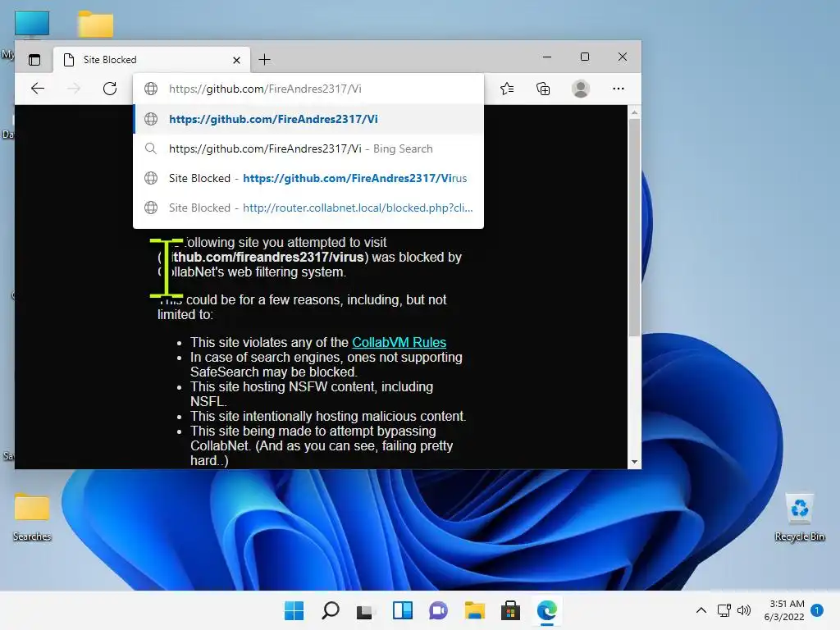Close the Edge browser window
Screen dimensions: 840x630
pyautogui.click(x=622, y=57)
